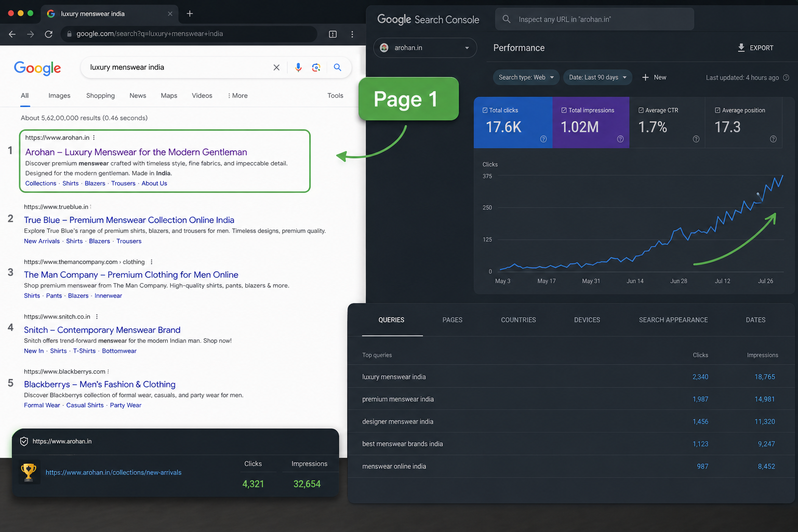Click the Total impressions help icon
The image size is (798, 532).
(620, 139)
